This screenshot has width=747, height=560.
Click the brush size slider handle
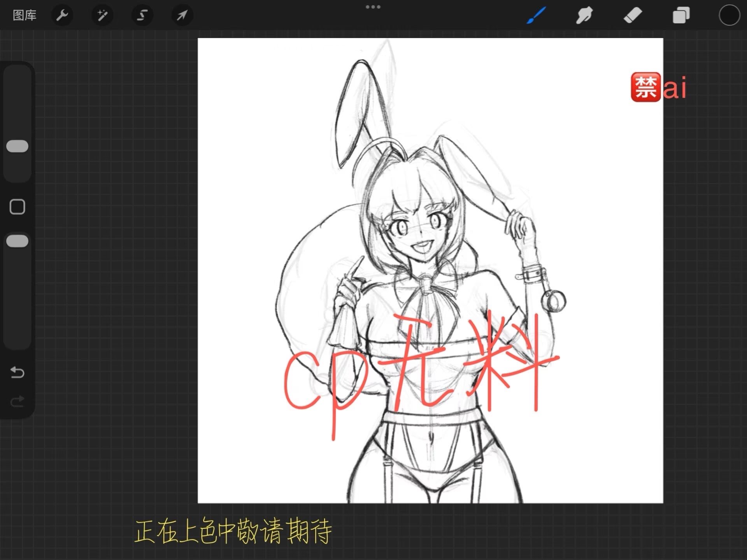point(18,146)
